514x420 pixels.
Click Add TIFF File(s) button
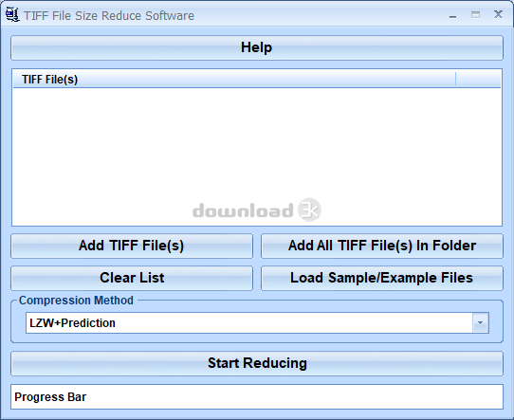coord(132,247)
